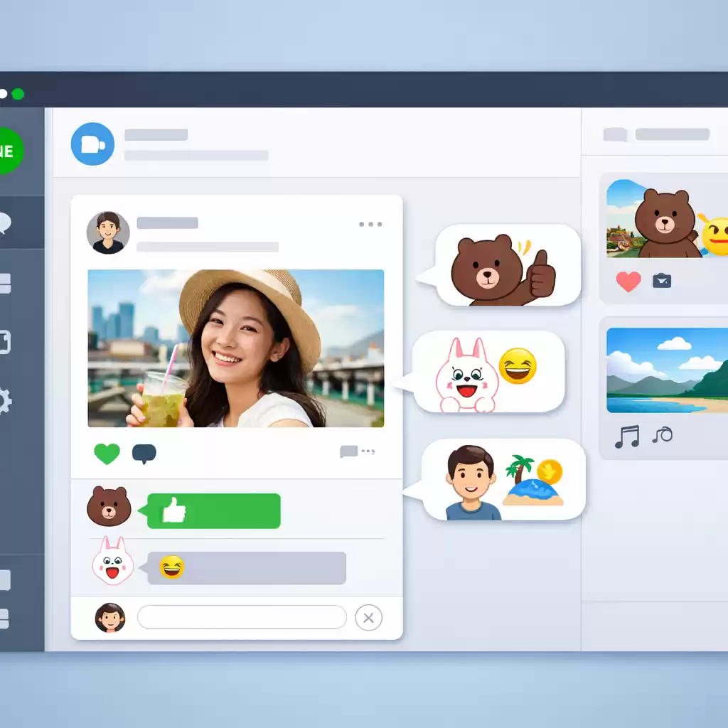Open the settings gear in the sidebar
This screenshot has height=728, width=728.
tap(5, 401)
